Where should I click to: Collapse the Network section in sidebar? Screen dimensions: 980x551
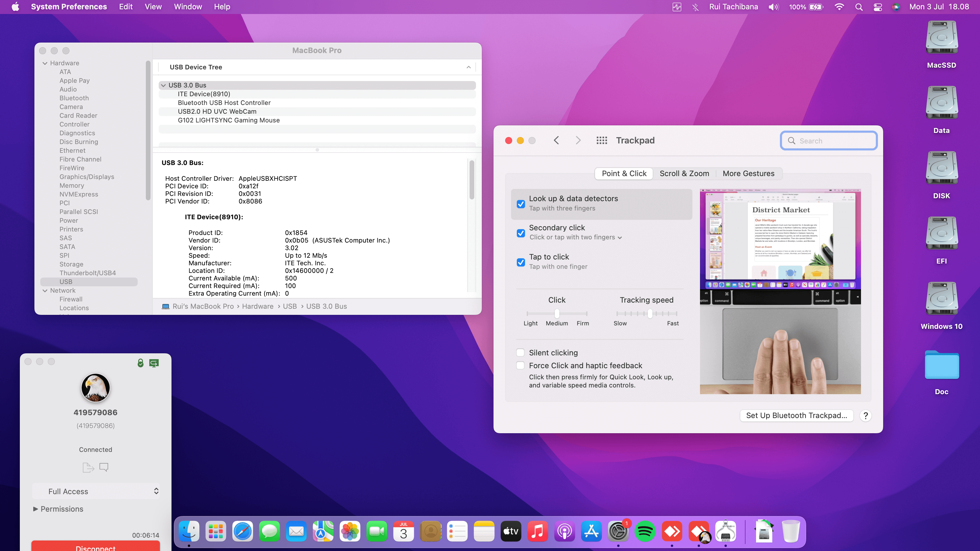pyautogui.click(x=45, y=291)
